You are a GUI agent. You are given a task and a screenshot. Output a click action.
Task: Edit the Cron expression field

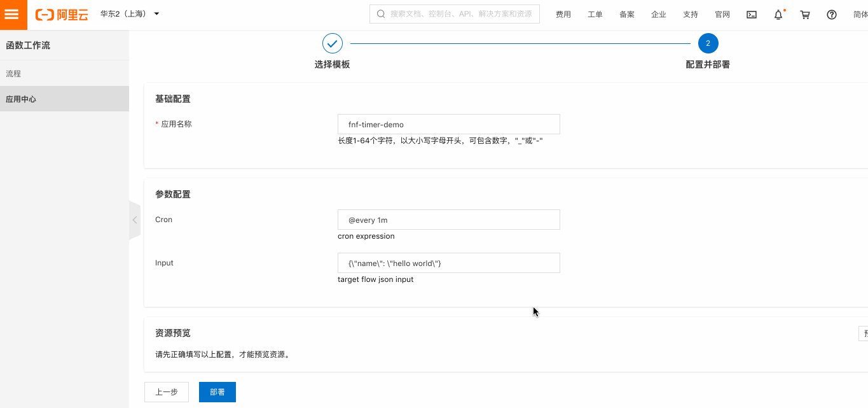[x=448, y=219]
